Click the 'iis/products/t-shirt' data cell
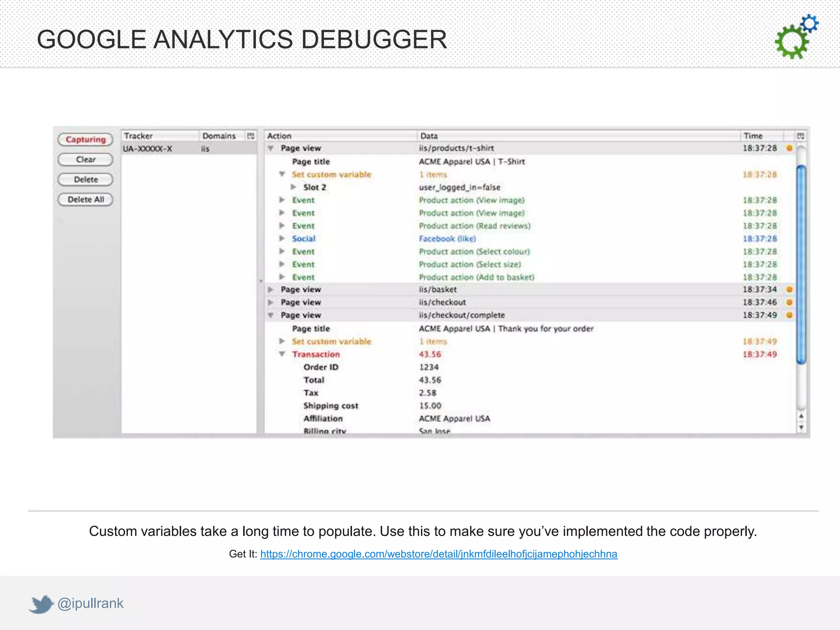The width and height of the screenshot is (840, 630). pos(456,148)
